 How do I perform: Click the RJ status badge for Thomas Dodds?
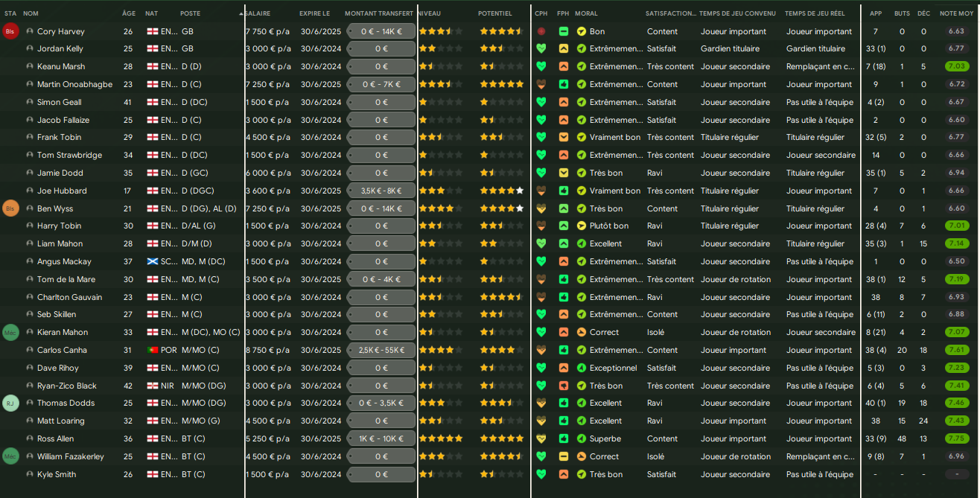(x=11, y=403)
